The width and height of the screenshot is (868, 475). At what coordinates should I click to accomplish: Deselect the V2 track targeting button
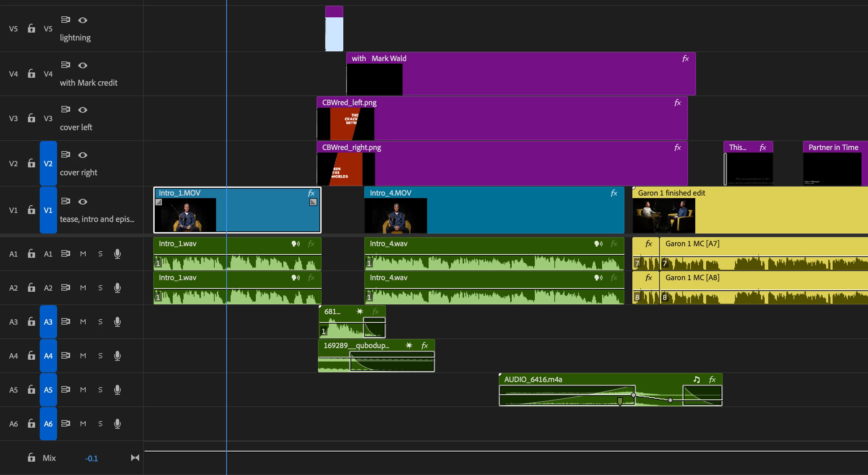(x=48, y=163)
